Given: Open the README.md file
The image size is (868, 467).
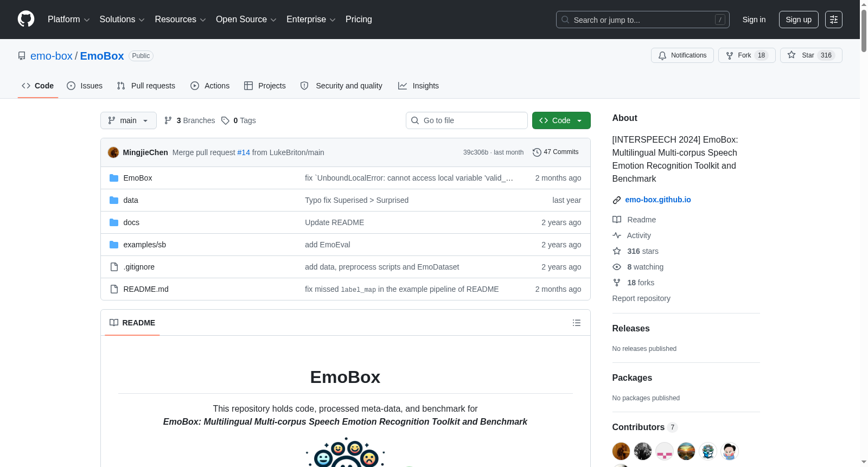Looking at the screenshot, I should (146, 289).
